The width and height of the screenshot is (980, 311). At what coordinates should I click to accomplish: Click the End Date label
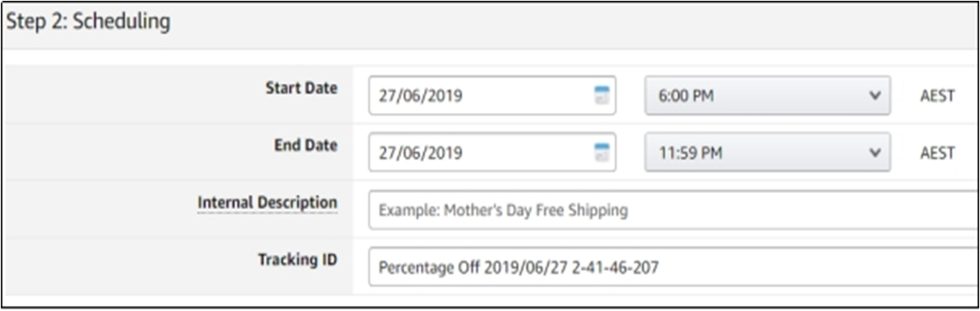tap(305, 145)
